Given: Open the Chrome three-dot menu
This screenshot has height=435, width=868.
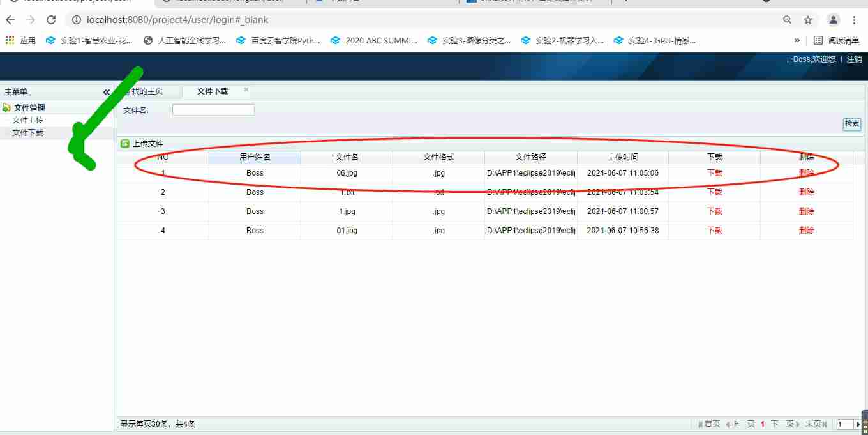Looking at the screenshot, I should (x=855, y=20).
